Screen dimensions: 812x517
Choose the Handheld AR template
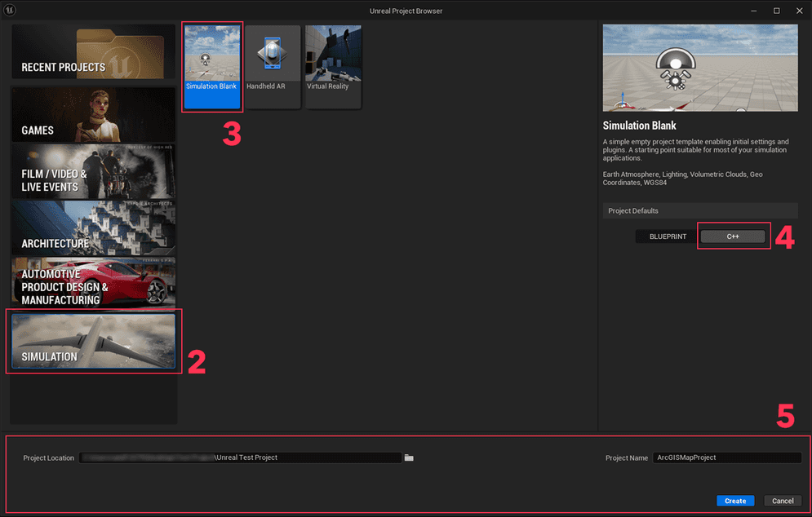[x=273, y=67]
